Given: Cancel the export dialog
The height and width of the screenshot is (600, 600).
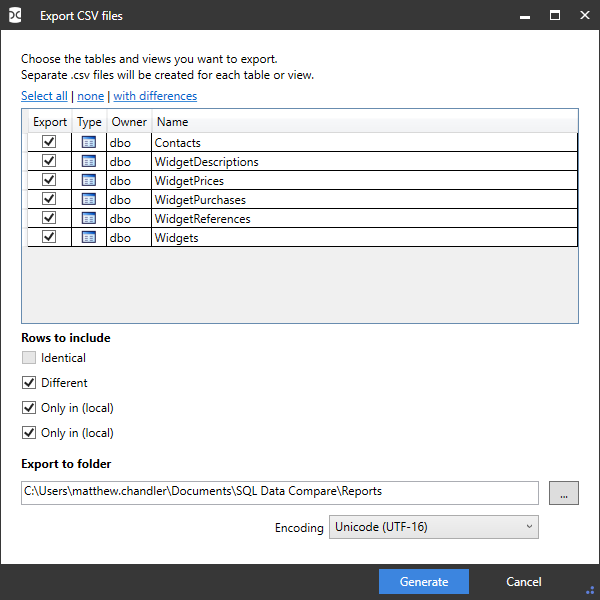Looking at the screenshot, I should (x=524, y=582).
